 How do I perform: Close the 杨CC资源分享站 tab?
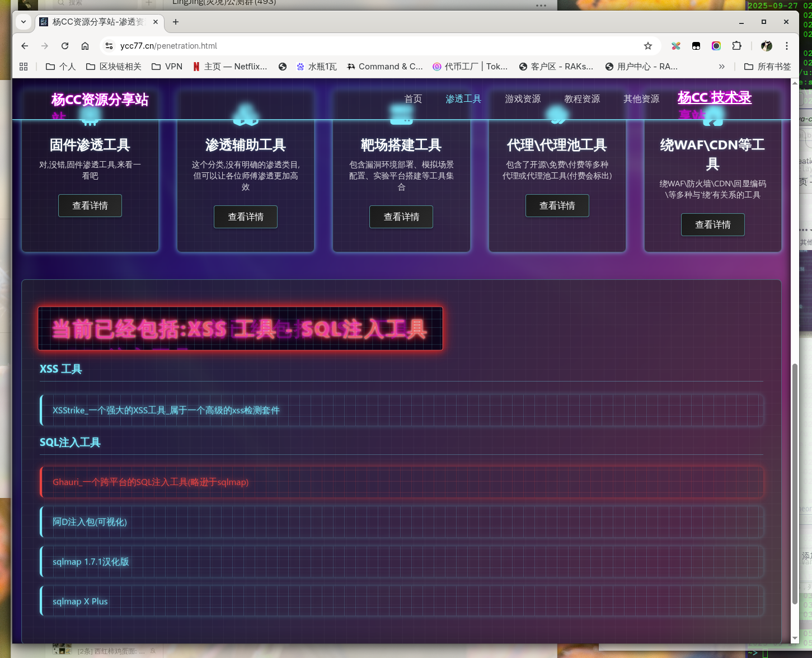coord(156,22)
